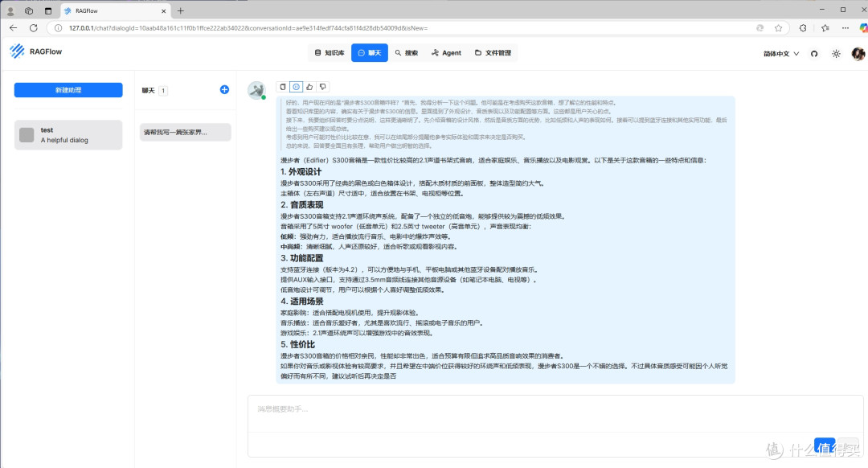This screenshot has width=868, height=468.
Task: Open the user avatar in the top right
Action: click(858, 53)
